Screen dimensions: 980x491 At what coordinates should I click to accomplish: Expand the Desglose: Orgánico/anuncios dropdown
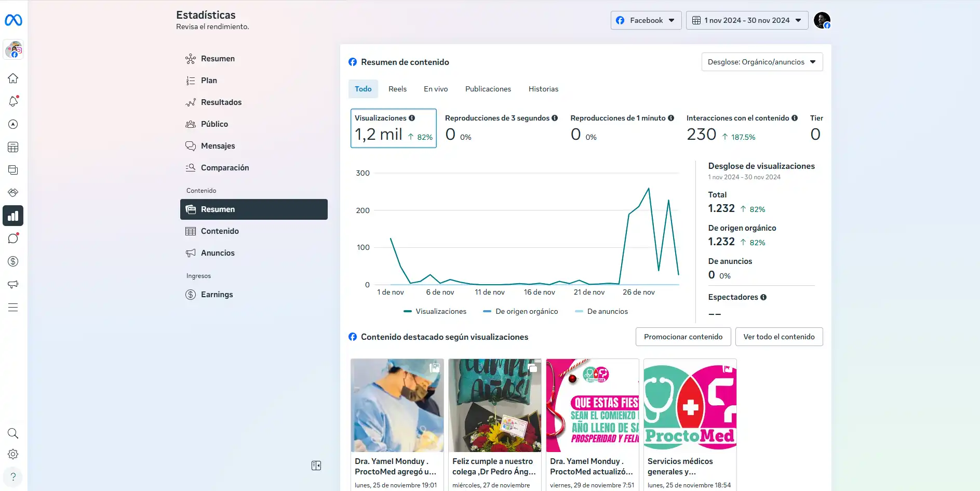pyautogui.click(x=761, y=62)
